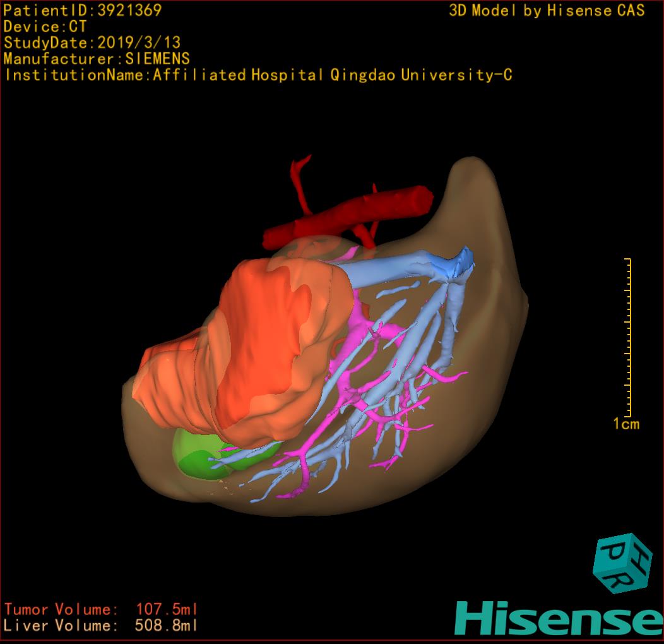
Task: Click the "1cm" scale label
Action: [x=626, y=424]
